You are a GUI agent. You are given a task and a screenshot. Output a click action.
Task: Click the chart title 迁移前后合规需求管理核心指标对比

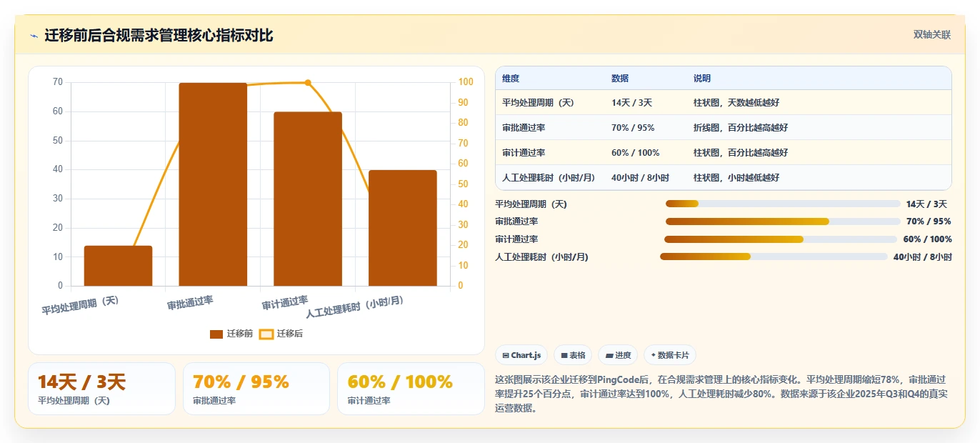[159, 36]
